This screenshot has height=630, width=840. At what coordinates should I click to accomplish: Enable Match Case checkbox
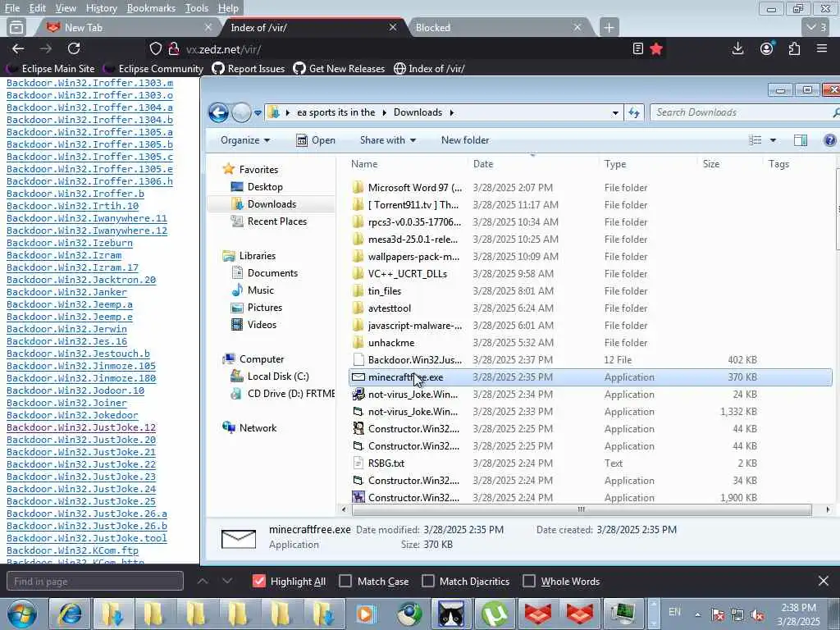[345, 582]
